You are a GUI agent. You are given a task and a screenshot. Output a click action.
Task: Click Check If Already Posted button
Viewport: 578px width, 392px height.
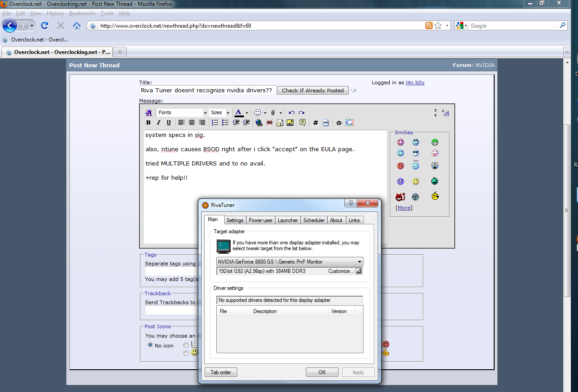tap(313, 91)
